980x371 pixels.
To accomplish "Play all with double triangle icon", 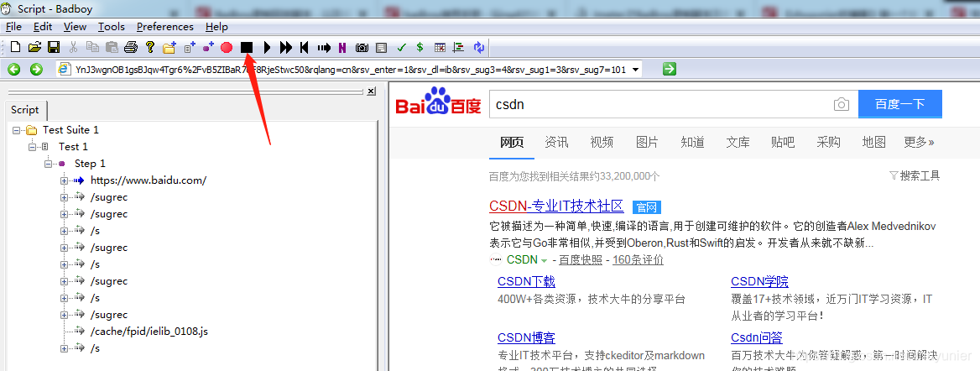I will tap(286, 47).
